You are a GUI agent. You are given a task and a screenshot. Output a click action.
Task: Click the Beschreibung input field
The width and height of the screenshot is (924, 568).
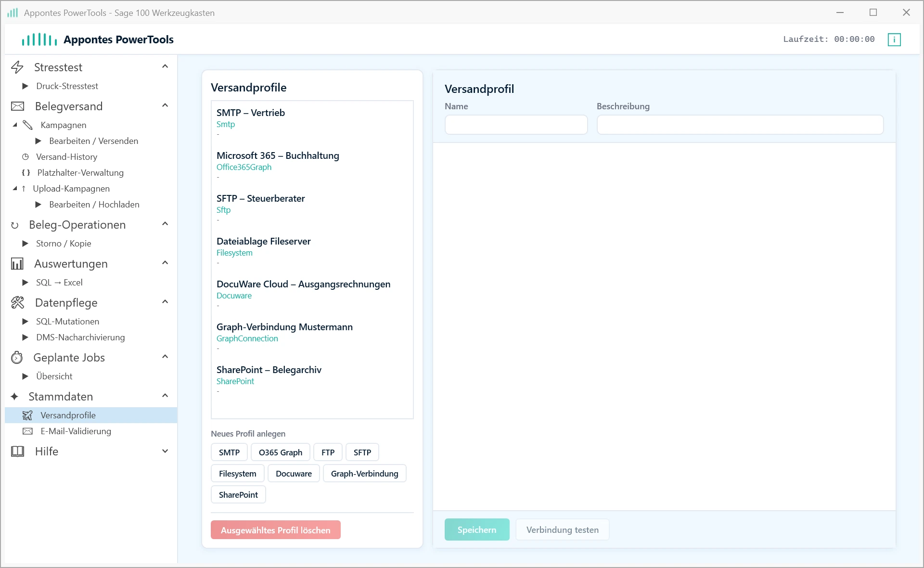740,125
